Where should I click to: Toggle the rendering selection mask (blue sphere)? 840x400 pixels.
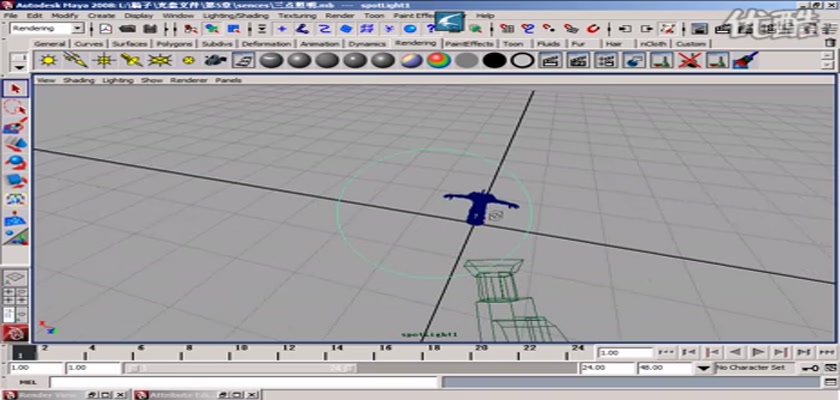click(x=410, y=28)
